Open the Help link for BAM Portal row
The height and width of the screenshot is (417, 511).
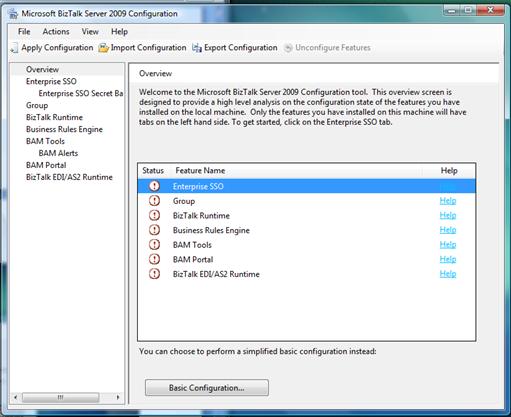coord(448,259)
